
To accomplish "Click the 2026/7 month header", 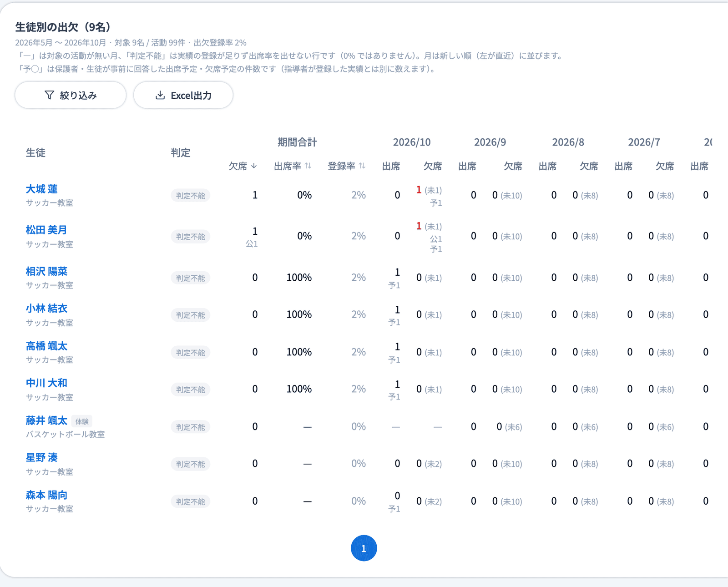I will click(644, 142).
